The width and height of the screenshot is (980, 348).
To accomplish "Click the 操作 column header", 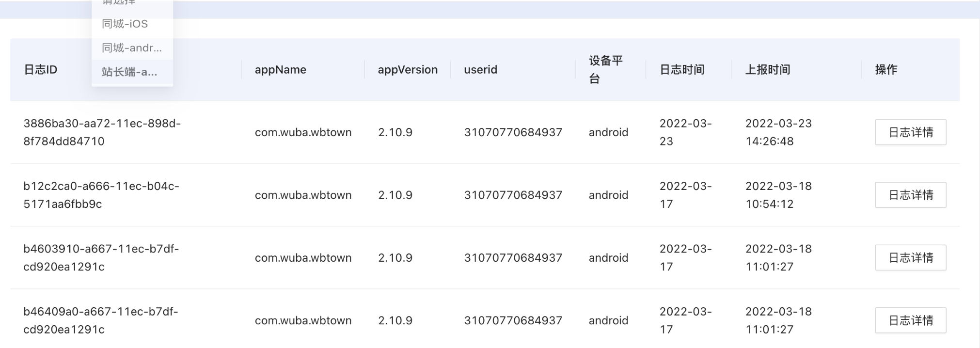I will click(886, 70).
